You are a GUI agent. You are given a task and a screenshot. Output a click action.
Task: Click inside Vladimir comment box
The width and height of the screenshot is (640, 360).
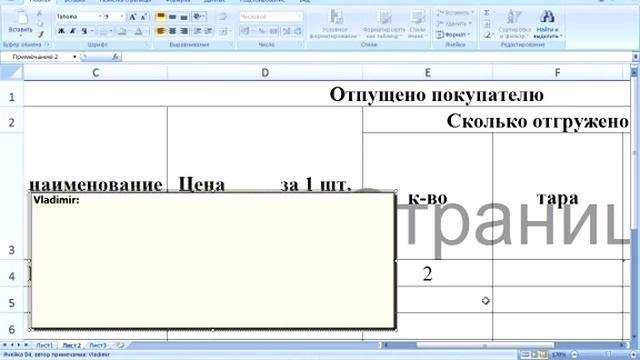pos(213,261)
